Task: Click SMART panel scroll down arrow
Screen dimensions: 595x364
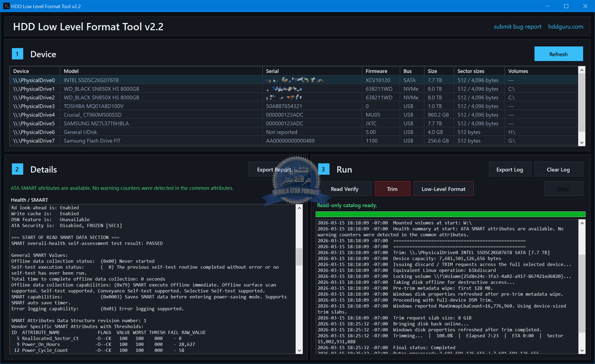Action: pos(299,350)
